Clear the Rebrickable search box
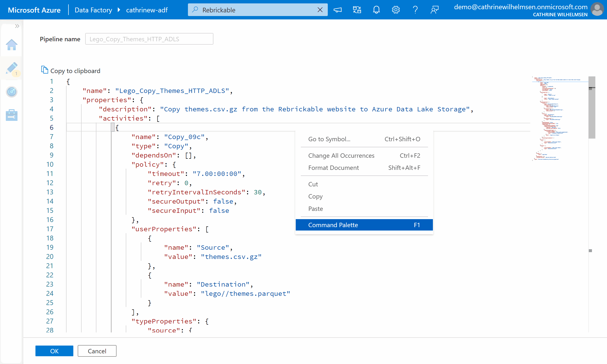 tap(320, 10)
